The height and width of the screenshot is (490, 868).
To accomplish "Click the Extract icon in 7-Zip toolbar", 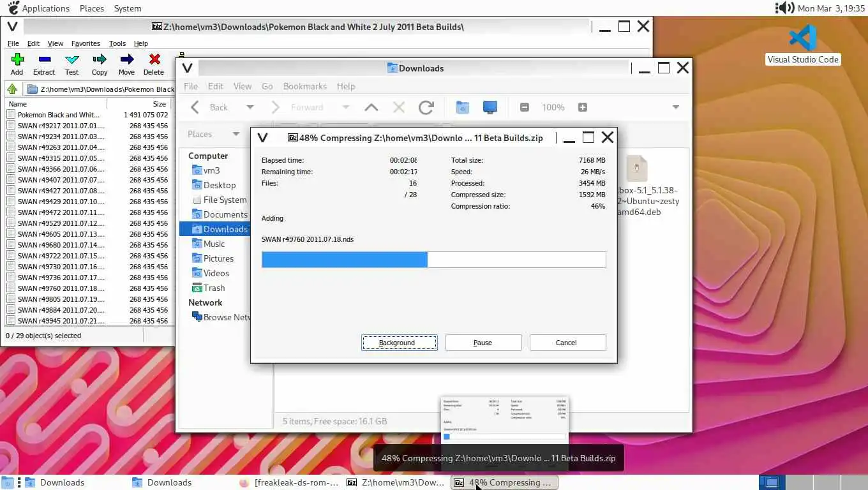I will pyautogui.click(x=44, y=59).
